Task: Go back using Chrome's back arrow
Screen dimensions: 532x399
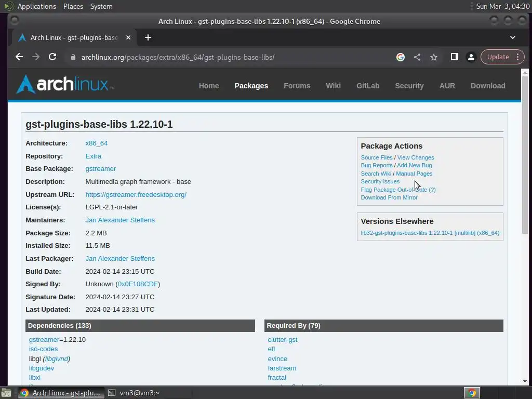Action: pos(19,57)
